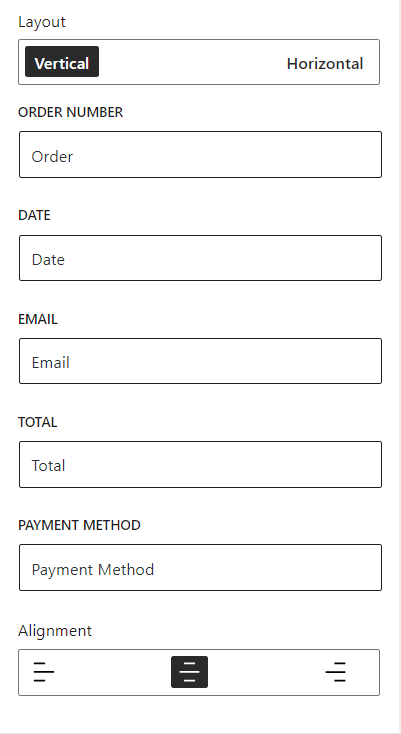Click the PAYMENT METHOD field label
The height and width of the screenshot is (734, 401).
(79, 525)
